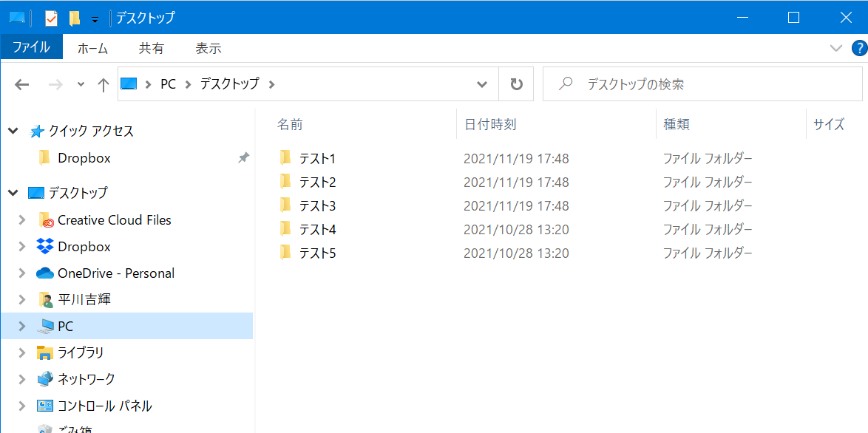Screen dimensions: 868x433
Task: Click the Back navigation arrow
Action: tap(22, 84)
